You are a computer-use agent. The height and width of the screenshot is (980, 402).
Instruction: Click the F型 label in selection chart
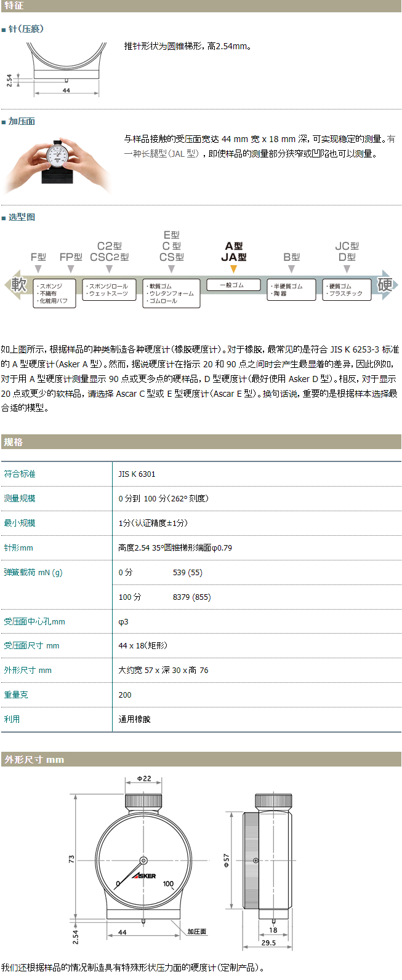pos(38,257)
